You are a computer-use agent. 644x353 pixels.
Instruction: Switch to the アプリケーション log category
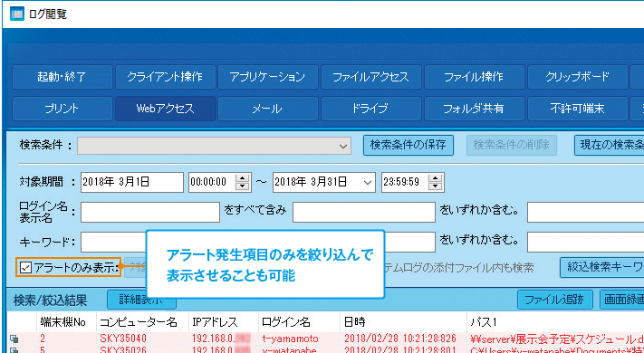click(x=268, y=77)
